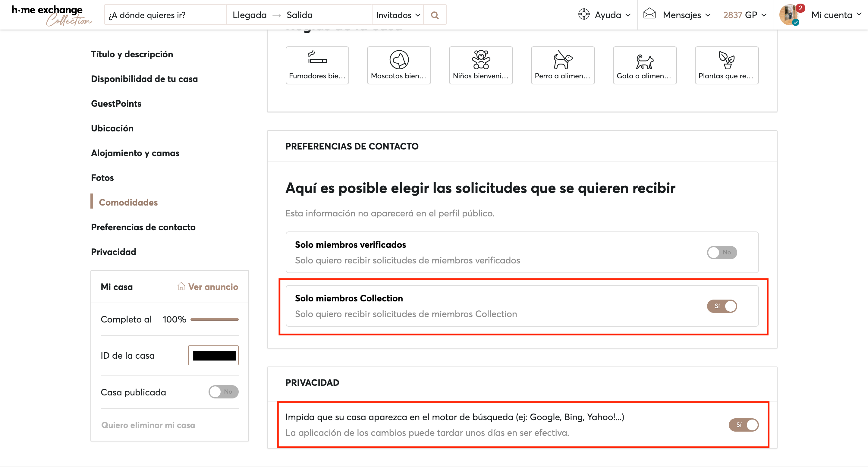Go to Preferencias de contacto section

click(x=143, y=227)
